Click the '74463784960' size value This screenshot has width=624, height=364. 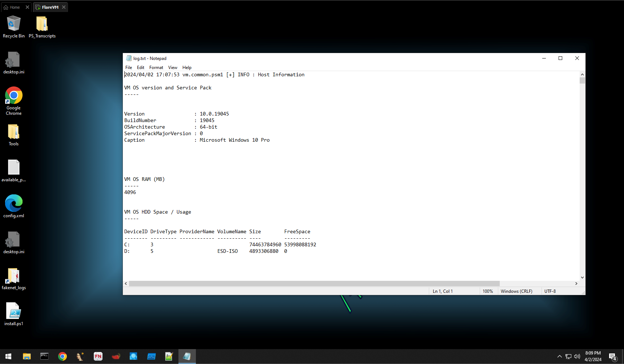tap(265, 245)
